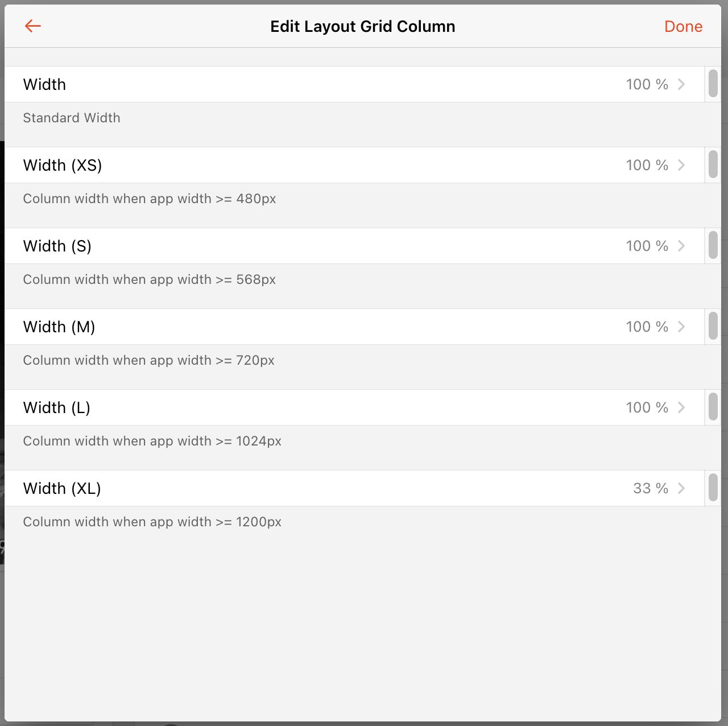Click the 100 % value on Width (XS)
728x726 pixels.
tap(647, 165)
